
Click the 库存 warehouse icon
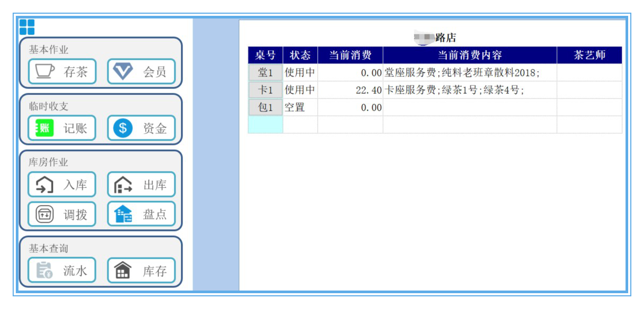pyautogui.click(x=123, y=271)
